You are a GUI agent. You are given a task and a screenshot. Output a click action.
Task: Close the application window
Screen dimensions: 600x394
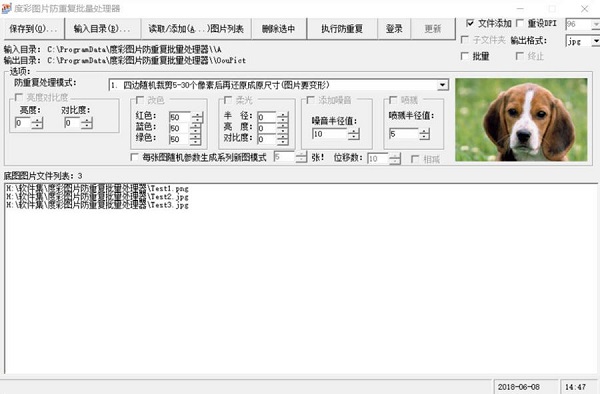click(584, 8)
